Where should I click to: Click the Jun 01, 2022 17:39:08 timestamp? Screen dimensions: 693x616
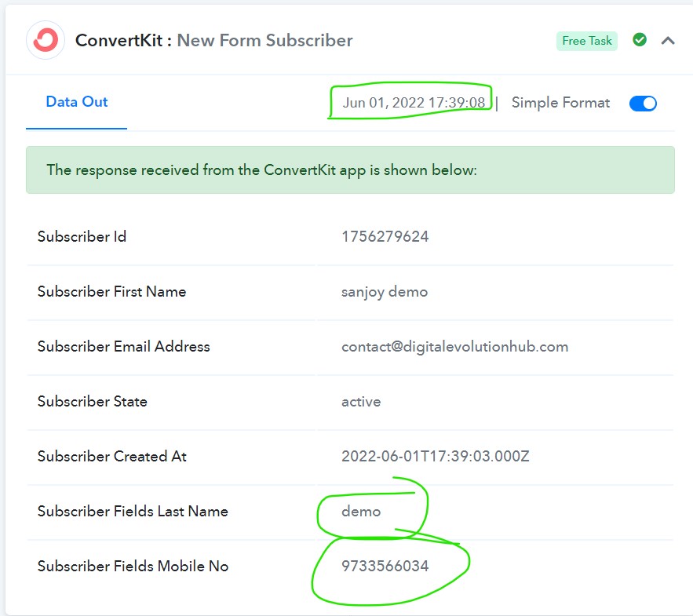pos(414,103)
